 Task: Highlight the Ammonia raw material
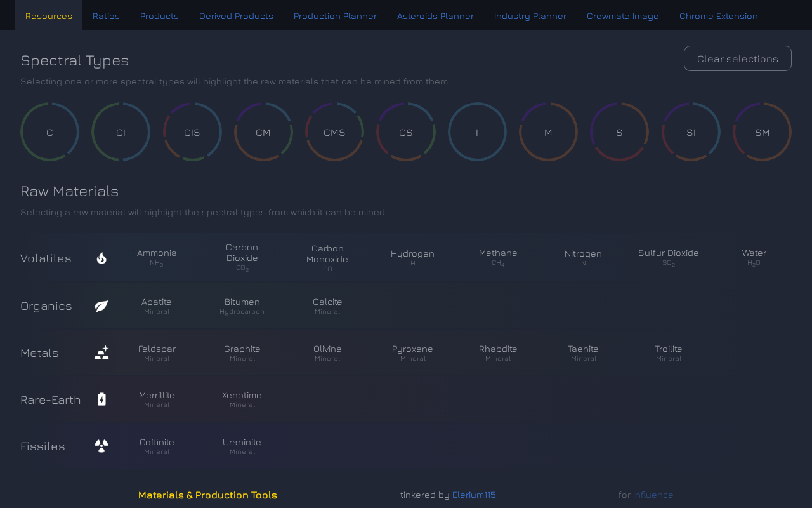click(157, 257)
